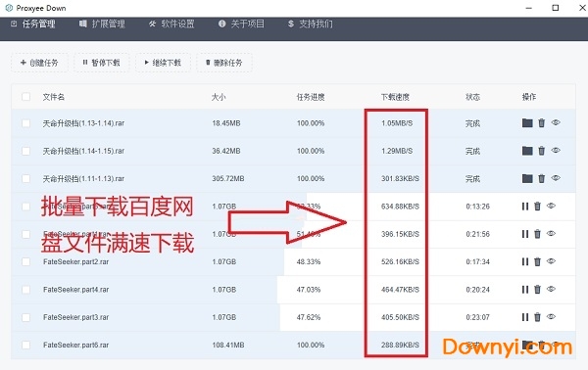Open the 关于项目 tab

(x=241, y=23)
